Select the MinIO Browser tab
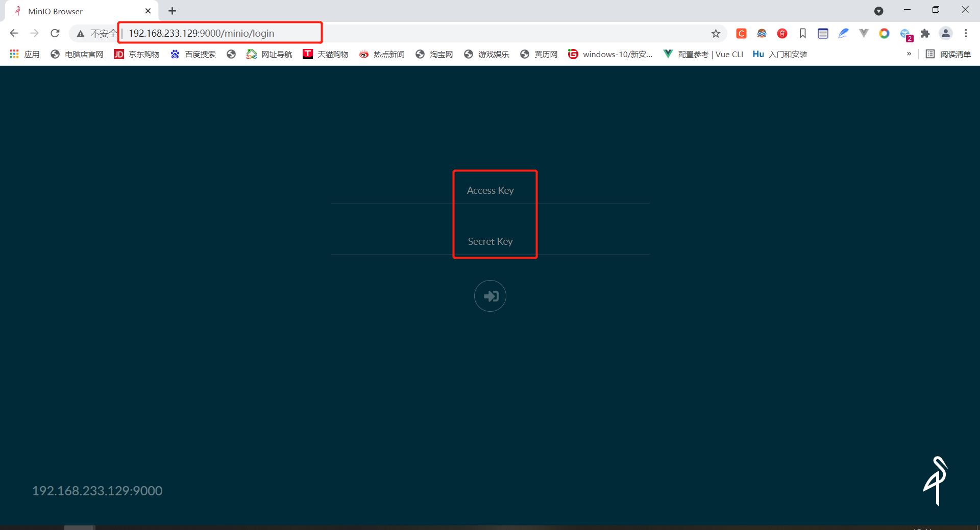The width and height of the screenshot is (980, 530). [x=82, y=11]
